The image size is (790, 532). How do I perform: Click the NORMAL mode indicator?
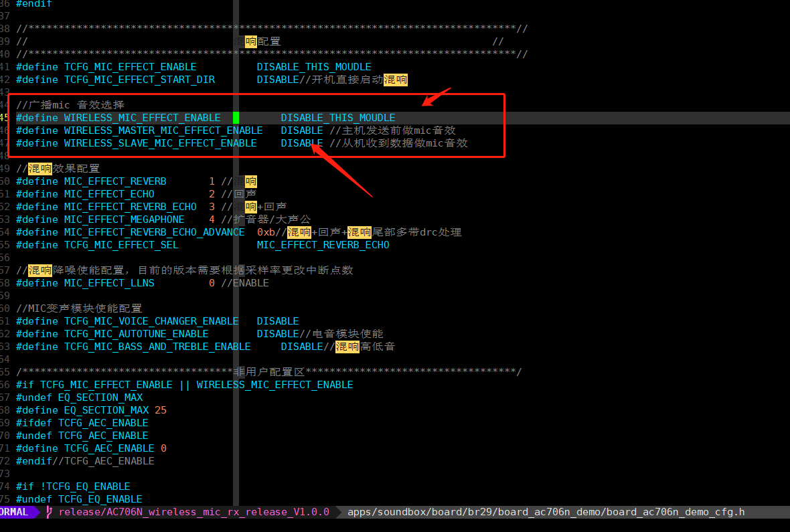(x=15, y=512)
